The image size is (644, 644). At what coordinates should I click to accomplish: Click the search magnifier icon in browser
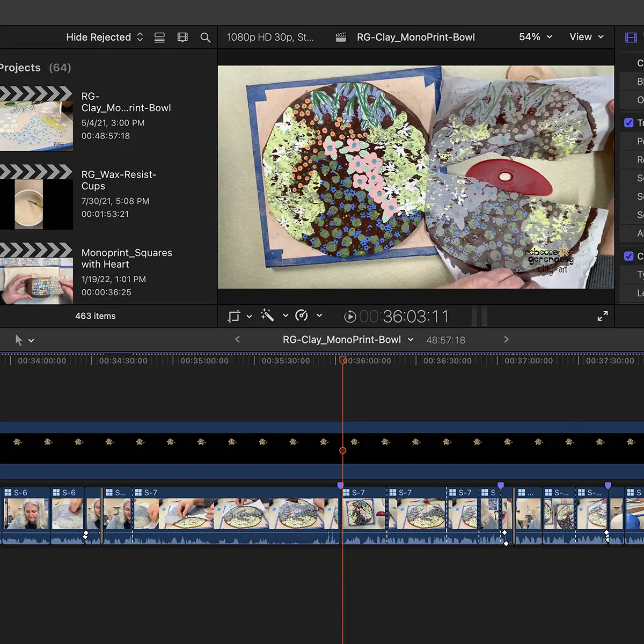(205, 38)
